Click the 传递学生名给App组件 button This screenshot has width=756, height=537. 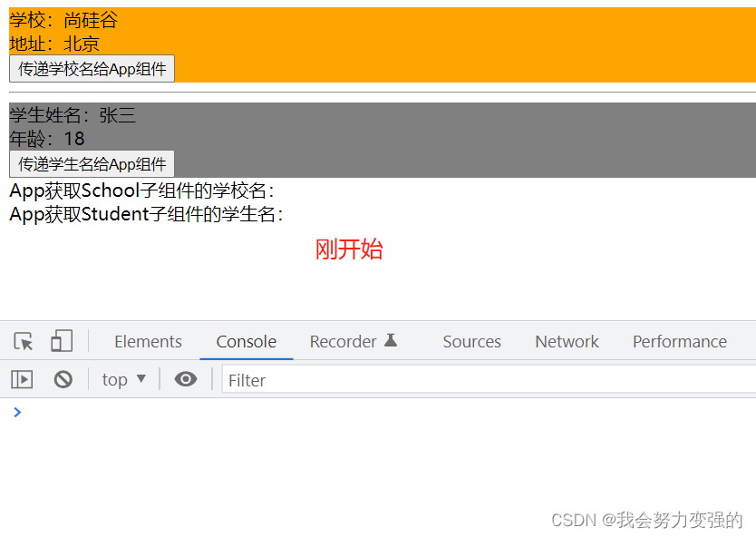92,164
